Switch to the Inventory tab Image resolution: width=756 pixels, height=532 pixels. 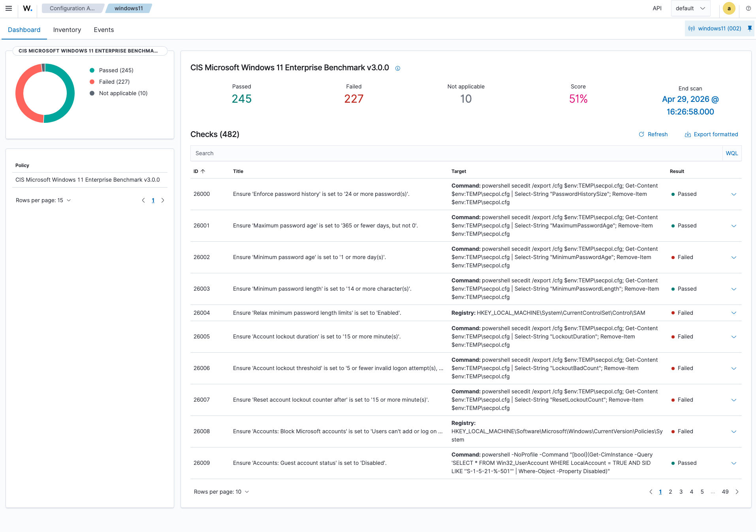(67, 30)
